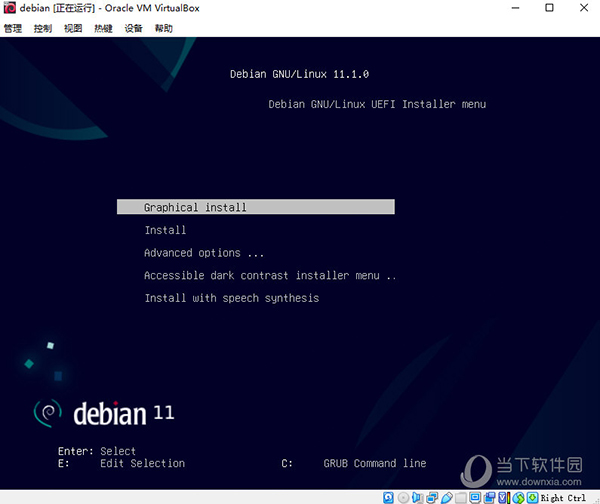Click the GRUB Command line hint text
The width and height of the screenshot is (600, 504).
click(375, 463)
